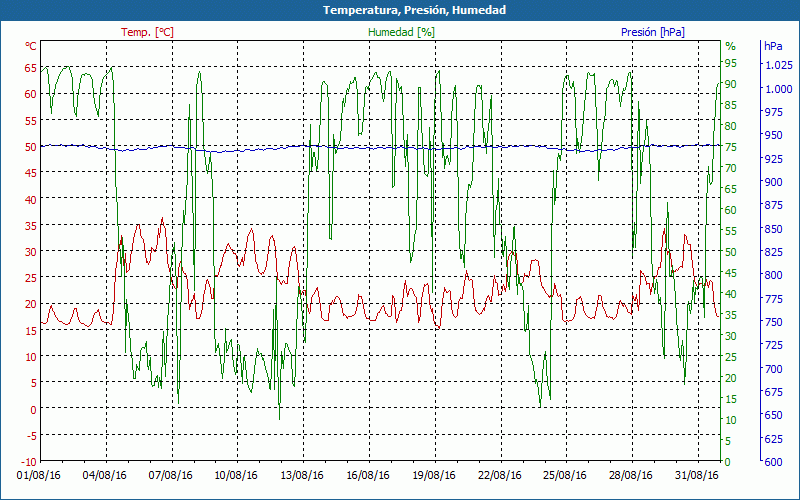Click the '04/08/16' date axis label

[x=105, y=476]
